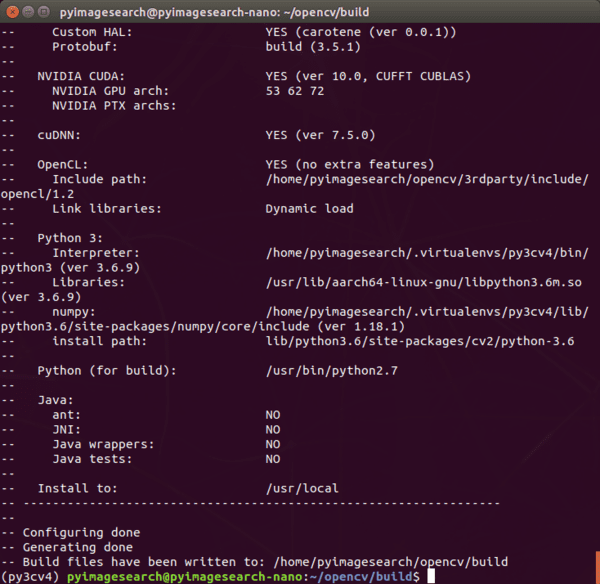Click 'NVIDIA PTX archs:' label
This screenshot has height=584, width=600.
point(114,106)
